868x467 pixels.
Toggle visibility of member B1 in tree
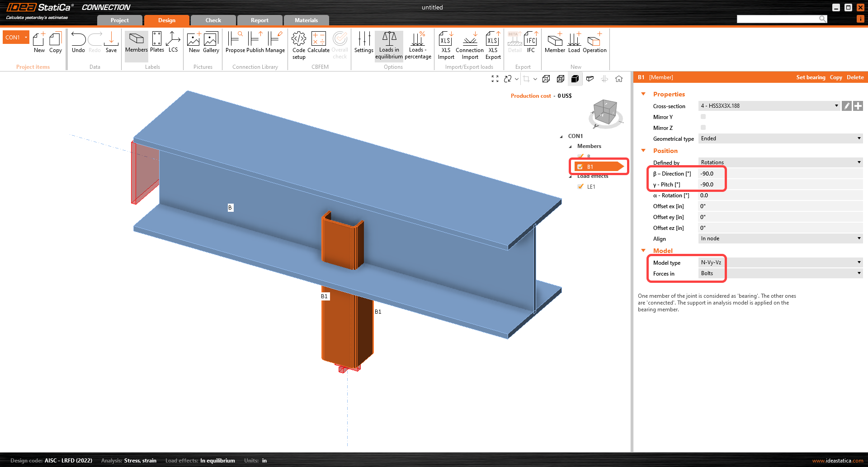(x=580, y=166)
